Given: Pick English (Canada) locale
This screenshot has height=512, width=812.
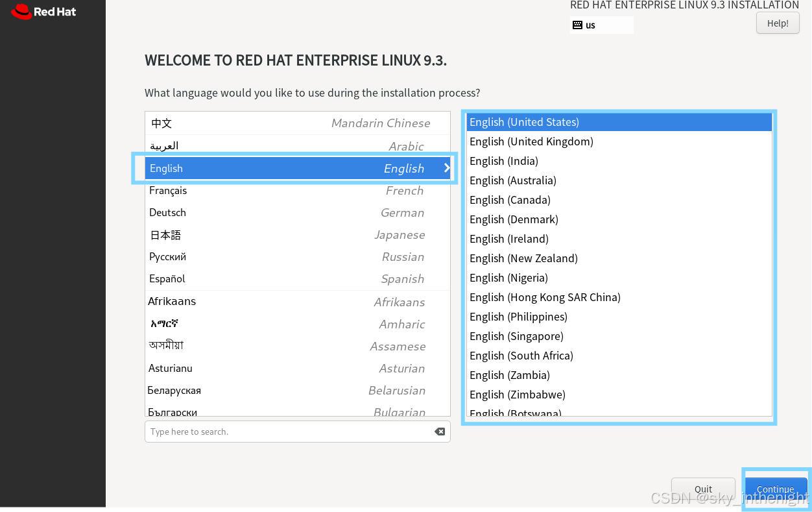Looking at the screenshot, I should coord(619,200).
